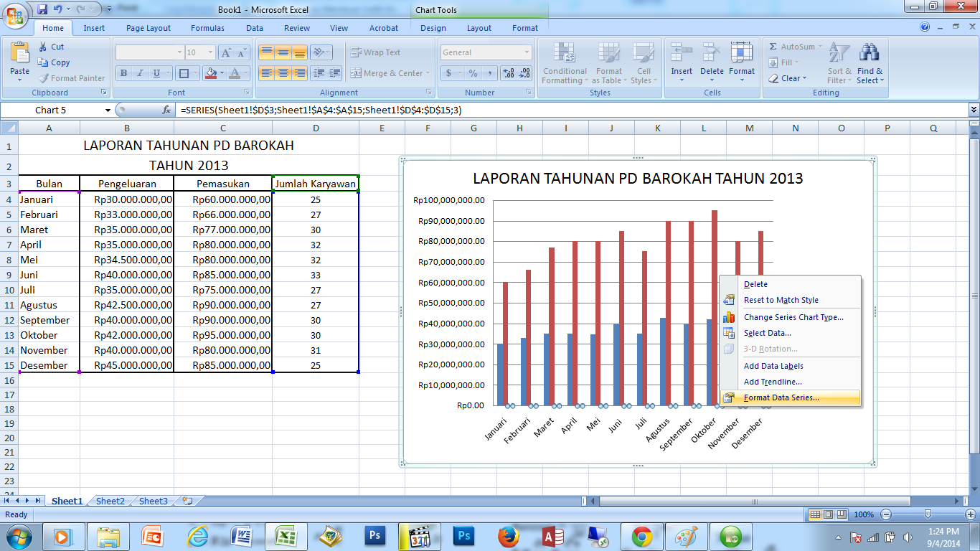Toggle Bottom Align vertical alignment

pyautogui.click(x=300, y=52)
